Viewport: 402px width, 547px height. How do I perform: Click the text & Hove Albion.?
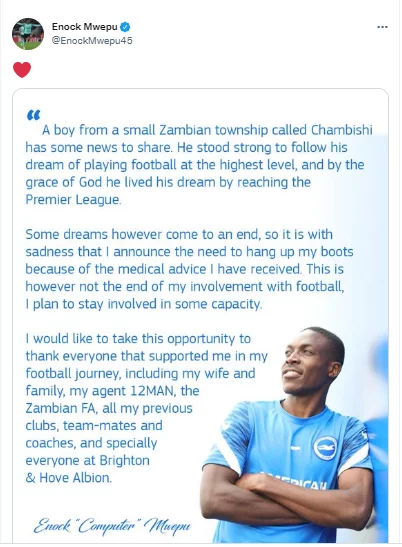tap(69, 478)
